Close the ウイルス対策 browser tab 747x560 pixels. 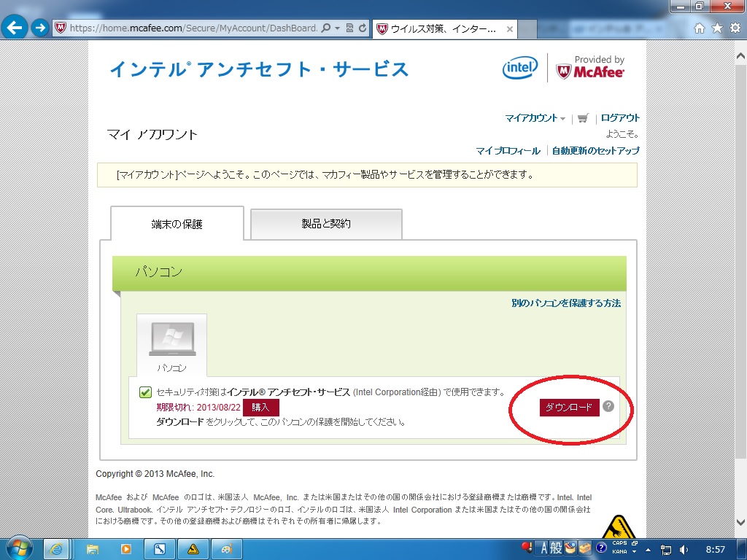(x=509, y=29)
